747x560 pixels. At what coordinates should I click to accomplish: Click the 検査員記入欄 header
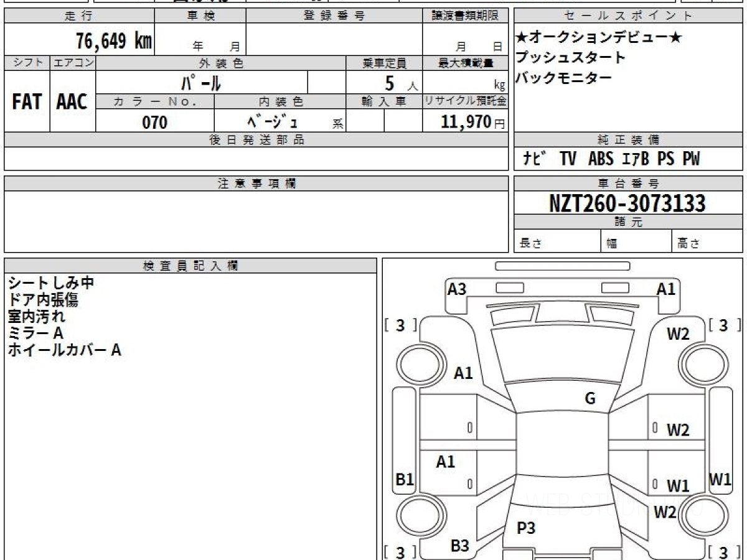(x=190, y=266)
